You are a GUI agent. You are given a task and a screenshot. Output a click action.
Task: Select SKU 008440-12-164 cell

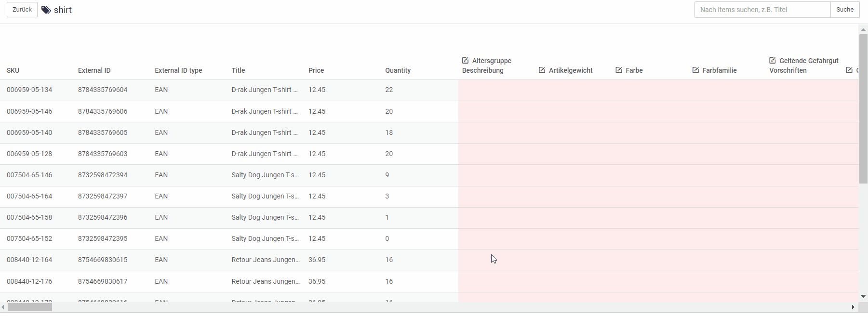click(29, 260)
